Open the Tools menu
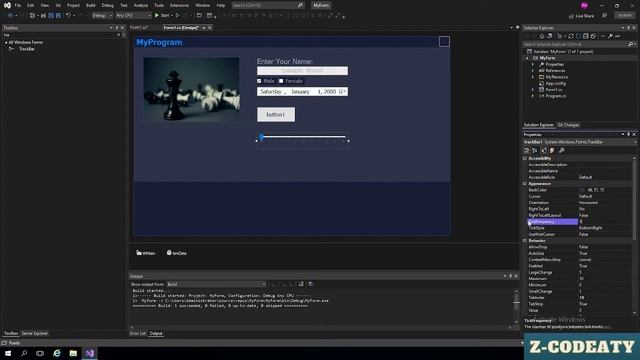Screen dimensions: 640x360 [159, 5]
